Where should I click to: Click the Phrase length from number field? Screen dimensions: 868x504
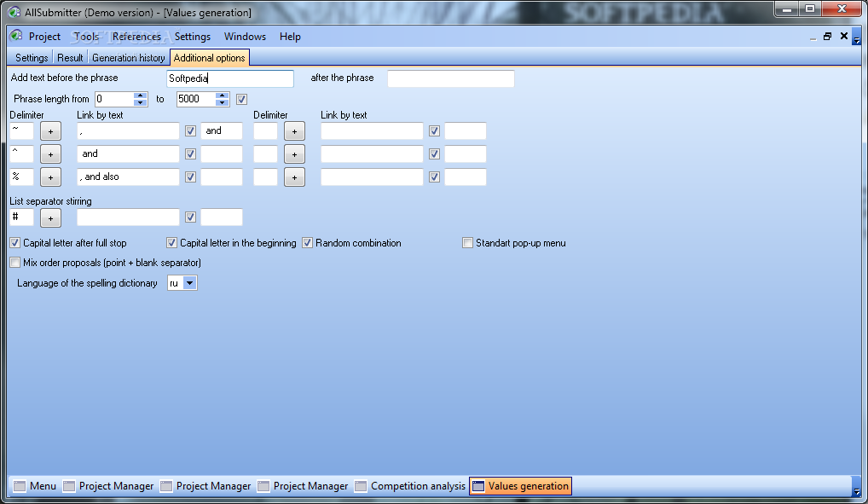tap(114, 99)
